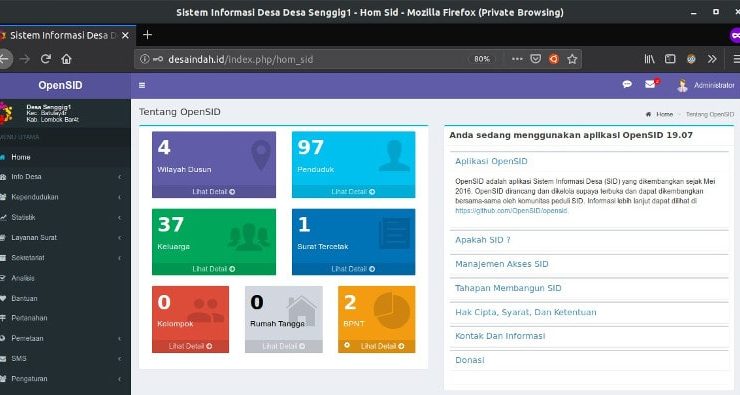Click the account avatar in Firefox toolbar
The image size is (740, 395).
[x=691, y=59]
